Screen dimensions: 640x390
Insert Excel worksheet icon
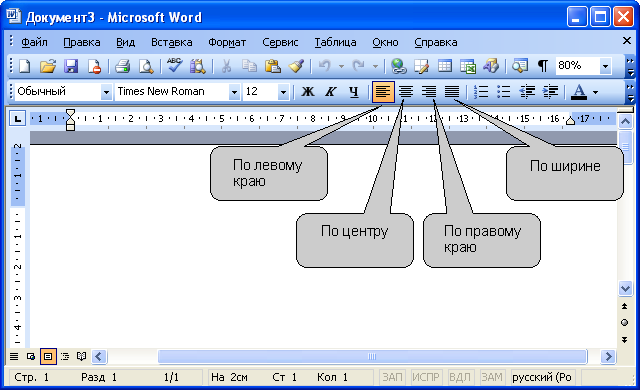468,66
